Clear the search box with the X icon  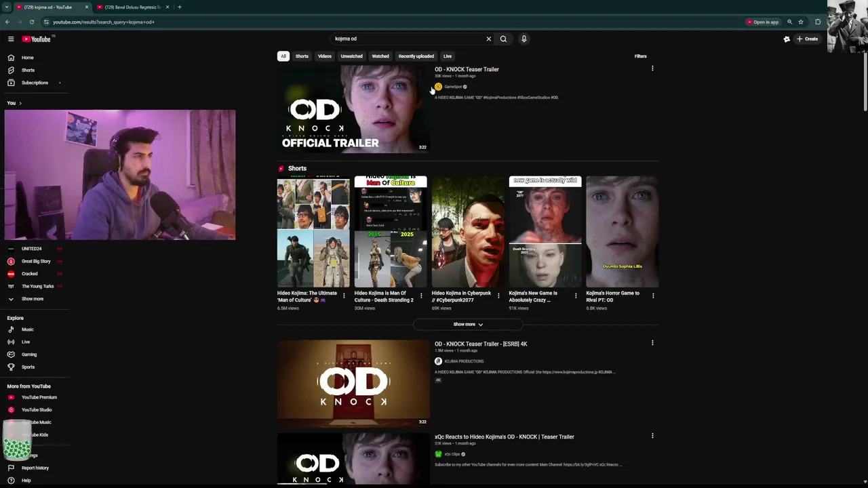pyautogui.click(x=488, y=39)
